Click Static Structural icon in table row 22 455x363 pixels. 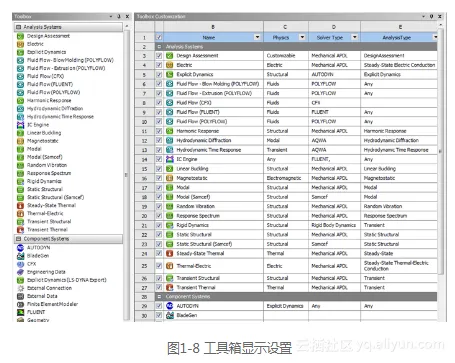tap(170, 235)
